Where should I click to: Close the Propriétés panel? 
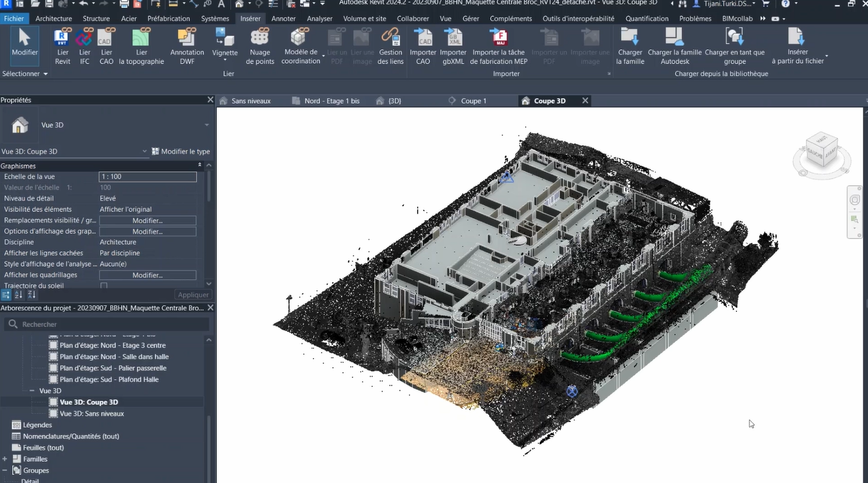tap(210, 100)
